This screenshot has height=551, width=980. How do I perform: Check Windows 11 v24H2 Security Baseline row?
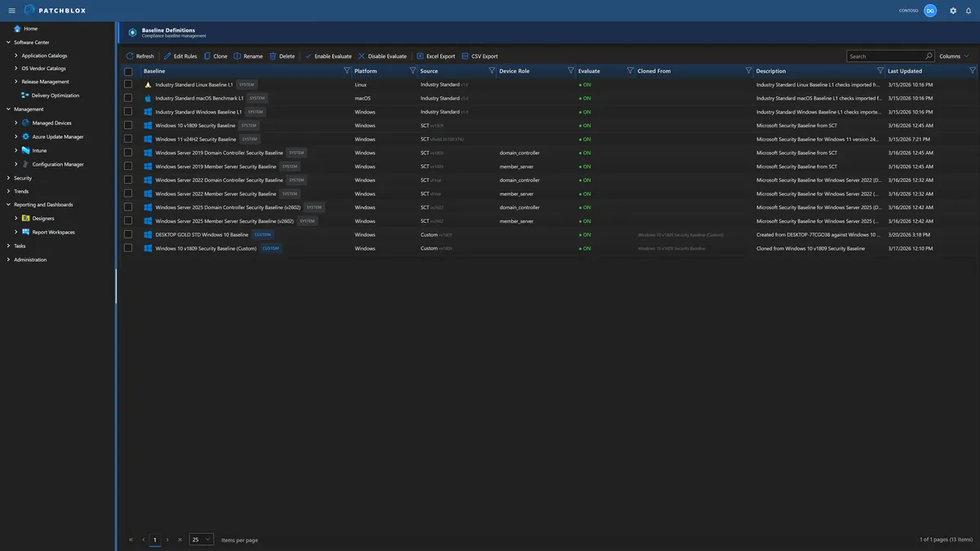tap(128, 139)
